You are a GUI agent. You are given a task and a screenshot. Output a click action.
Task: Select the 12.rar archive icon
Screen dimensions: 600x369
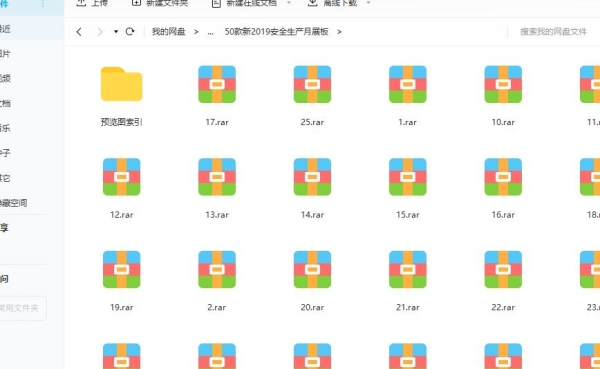coord(122,177)
